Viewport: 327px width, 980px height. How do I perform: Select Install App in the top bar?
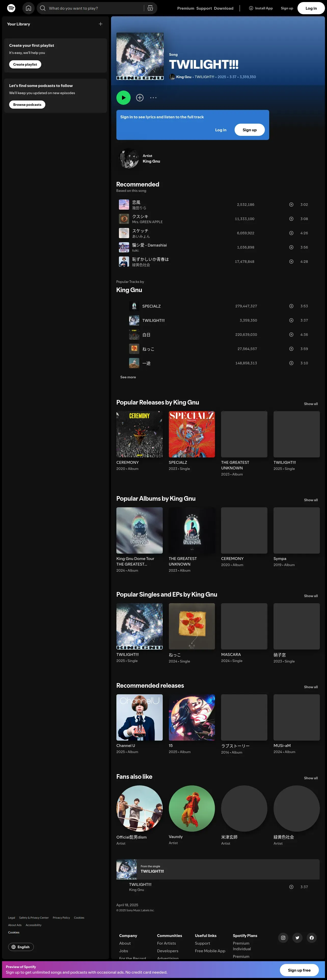[x=261, y=8]
